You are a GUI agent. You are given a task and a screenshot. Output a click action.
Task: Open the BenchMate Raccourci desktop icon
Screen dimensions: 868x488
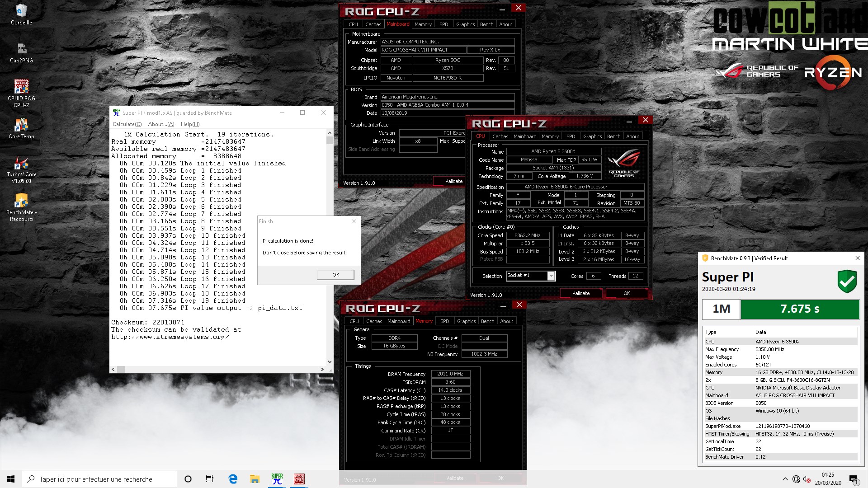pyautogui.click(x=21, y=208)
